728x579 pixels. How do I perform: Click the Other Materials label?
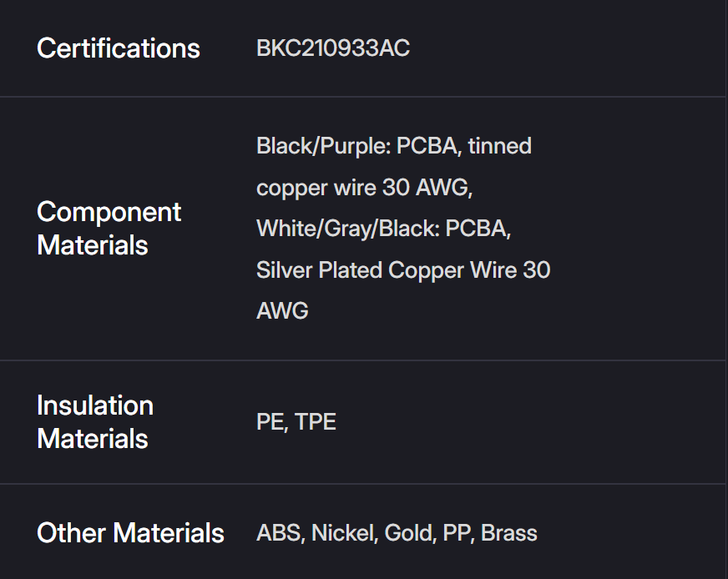(130, 533)
